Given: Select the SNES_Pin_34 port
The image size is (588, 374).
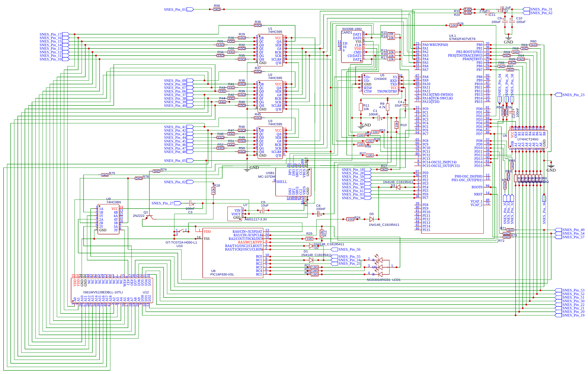Looking at the screenshot, I should pyautogui.click(x=357, y=198).
